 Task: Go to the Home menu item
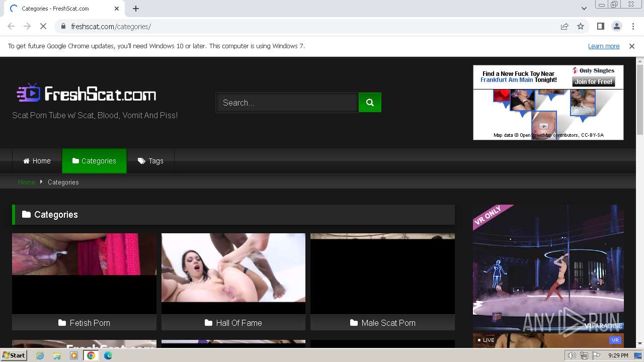37,161
